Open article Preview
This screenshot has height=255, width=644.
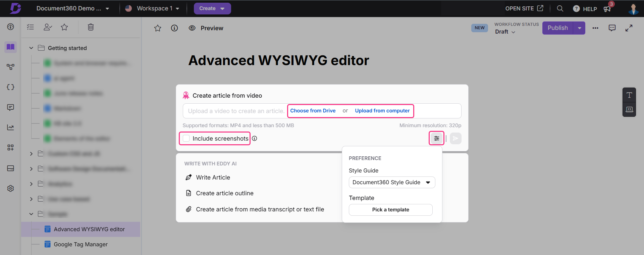(206, 28)
